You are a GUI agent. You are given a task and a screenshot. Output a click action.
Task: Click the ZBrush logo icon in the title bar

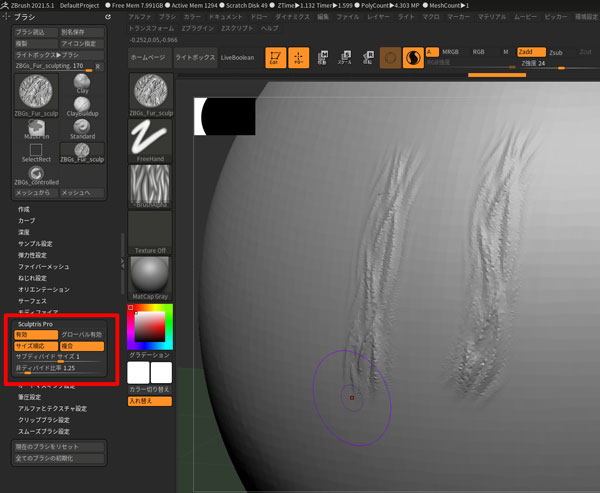coord(4,5)
